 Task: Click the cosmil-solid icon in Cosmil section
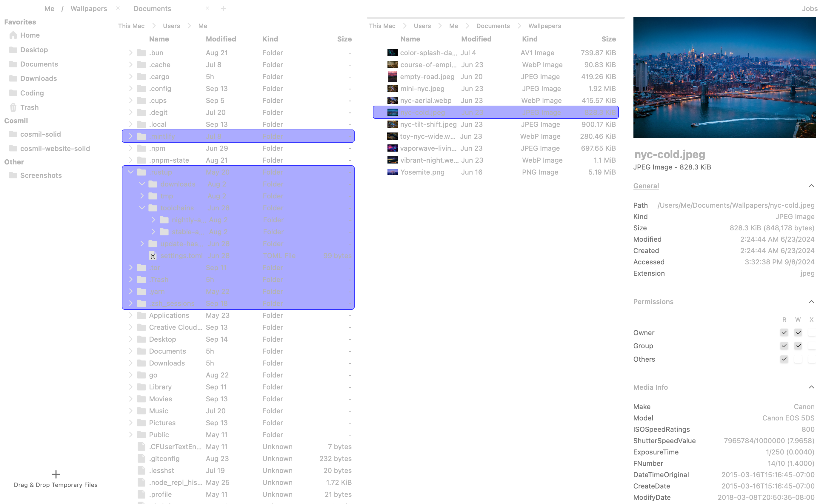13,134
